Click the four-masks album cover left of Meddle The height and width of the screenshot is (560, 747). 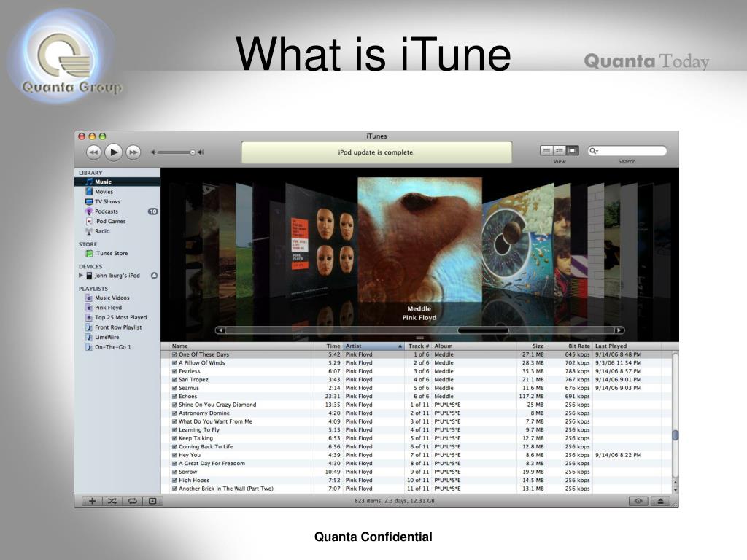(x=322, y=241)
